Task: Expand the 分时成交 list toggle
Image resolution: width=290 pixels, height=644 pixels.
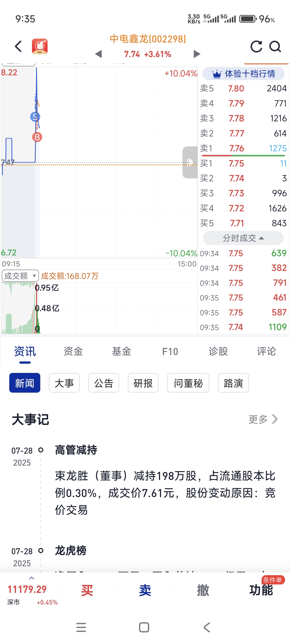Action: pos(243,238)
